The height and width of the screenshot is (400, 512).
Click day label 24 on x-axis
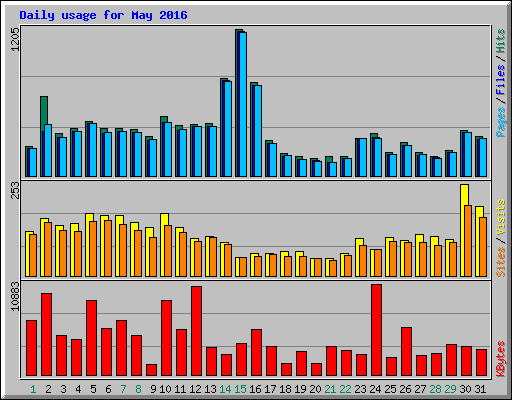click(x=375, y=389)
